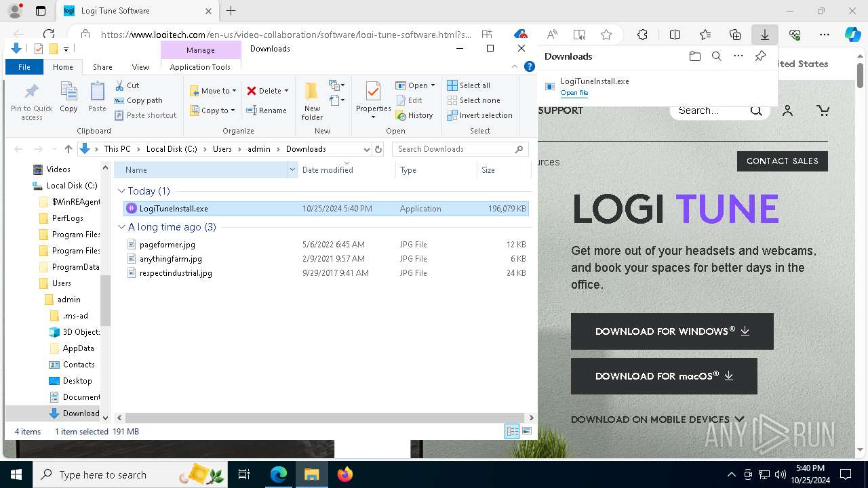
Task: Open Explorer Help question mark icon
Action: pyautogui.click(x=530, y=66)
